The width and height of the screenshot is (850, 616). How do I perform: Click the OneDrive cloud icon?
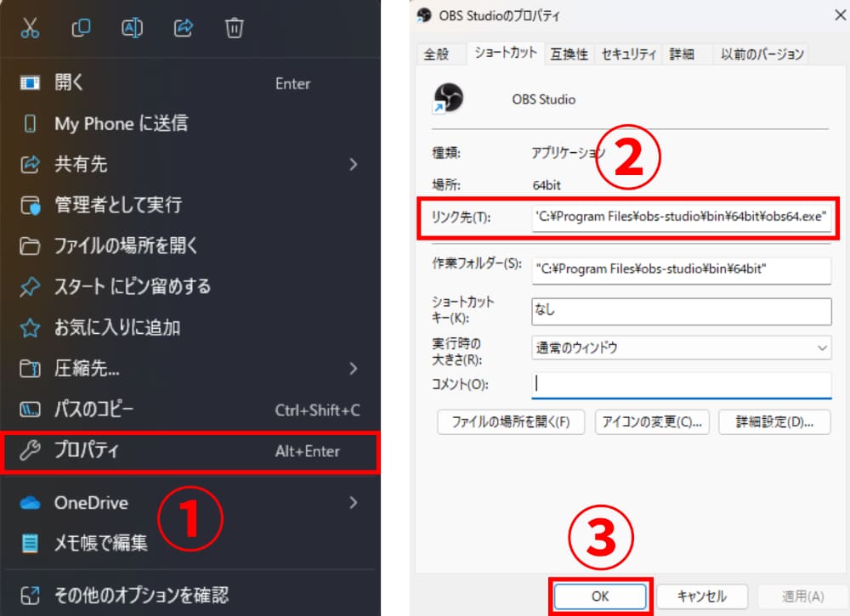pyautogui.click(x=30, y=503)
